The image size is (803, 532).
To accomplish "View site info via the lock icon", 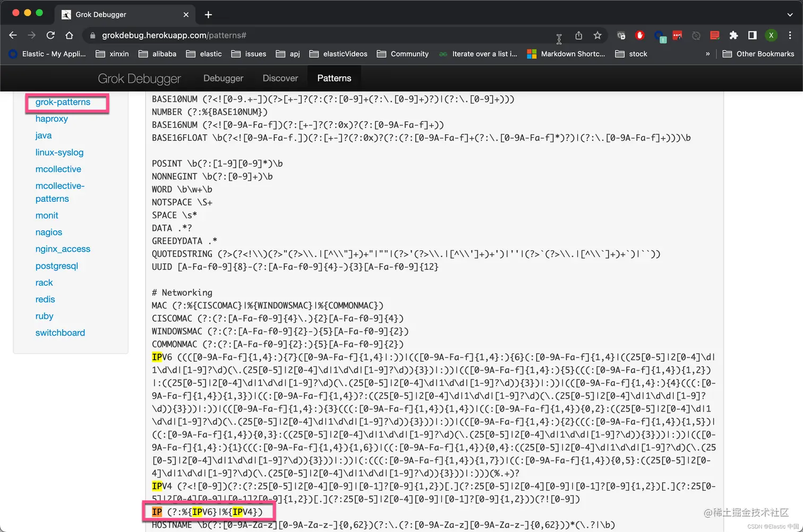I will click(92, 36).
